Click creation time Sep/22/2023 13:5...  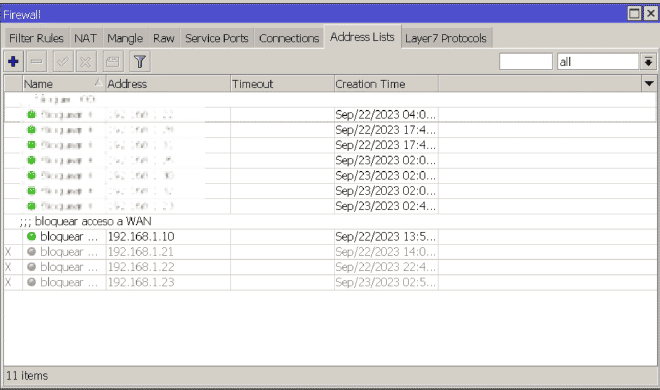pyautogui.click(x=386, y=236)
